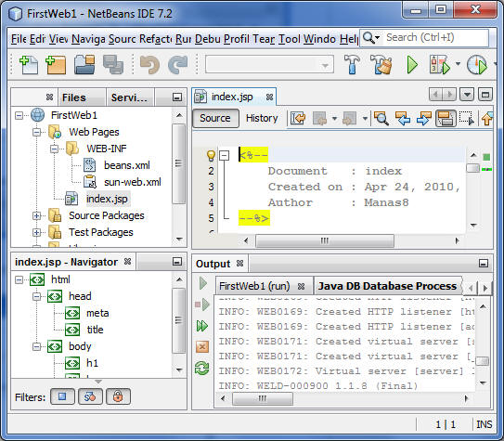
Task: Collapse html node in Navigator
Action: tap(19, 280)
